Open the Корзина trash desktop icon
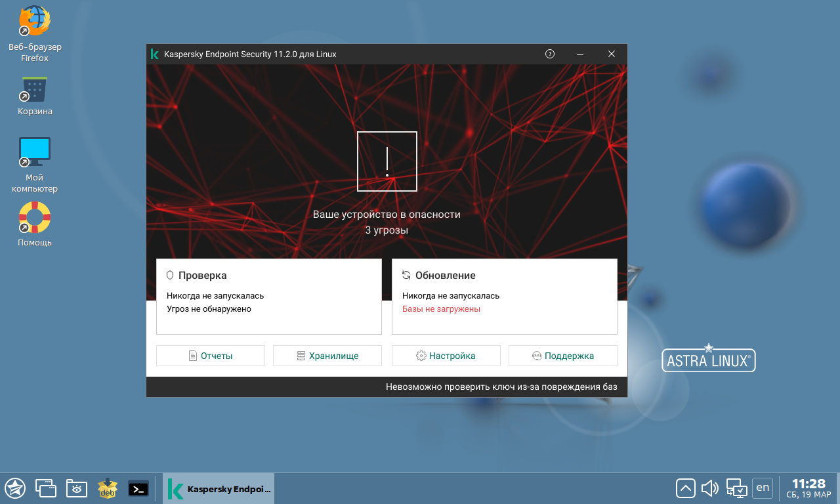840x504 pixels. click(35, 96)
